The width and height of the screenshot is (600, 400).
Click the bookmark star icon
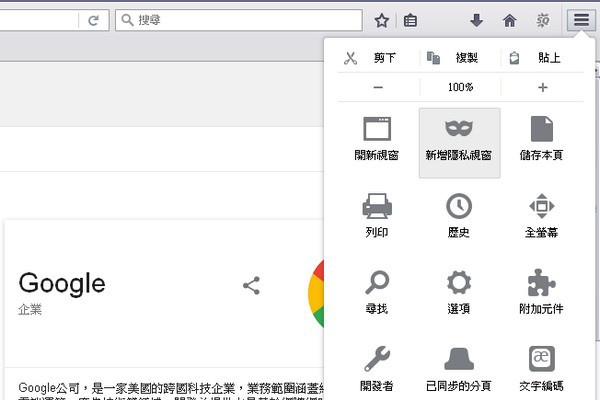pyautogui.click(x=382, y=20)
